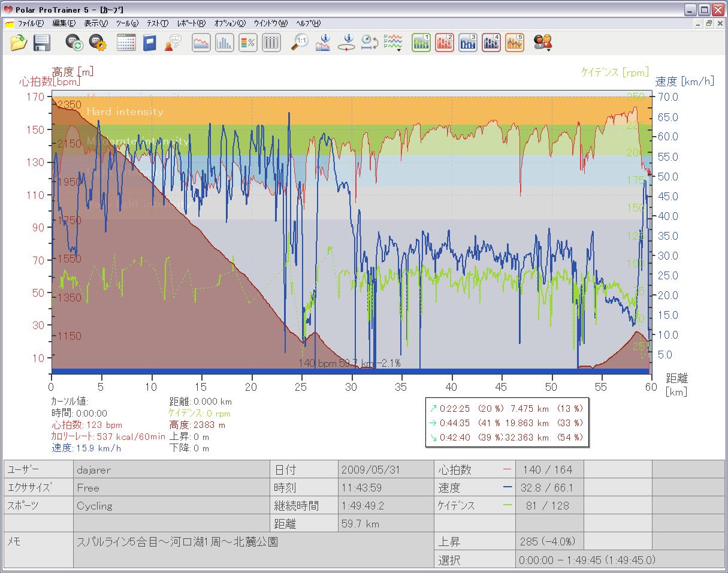Select graph layout preset 4

point(491,43)
